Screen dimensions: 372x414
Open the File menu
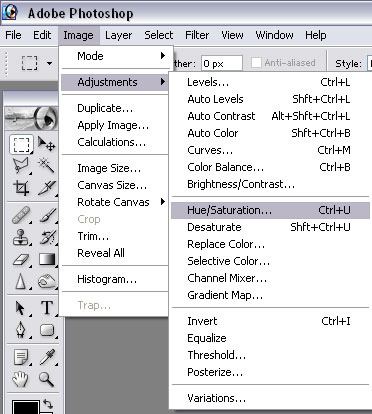pos(13,35)
